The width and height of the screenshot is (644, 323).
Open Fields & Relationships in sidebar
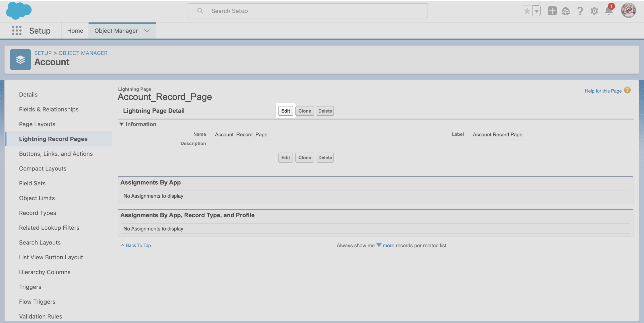click(49, 109)
